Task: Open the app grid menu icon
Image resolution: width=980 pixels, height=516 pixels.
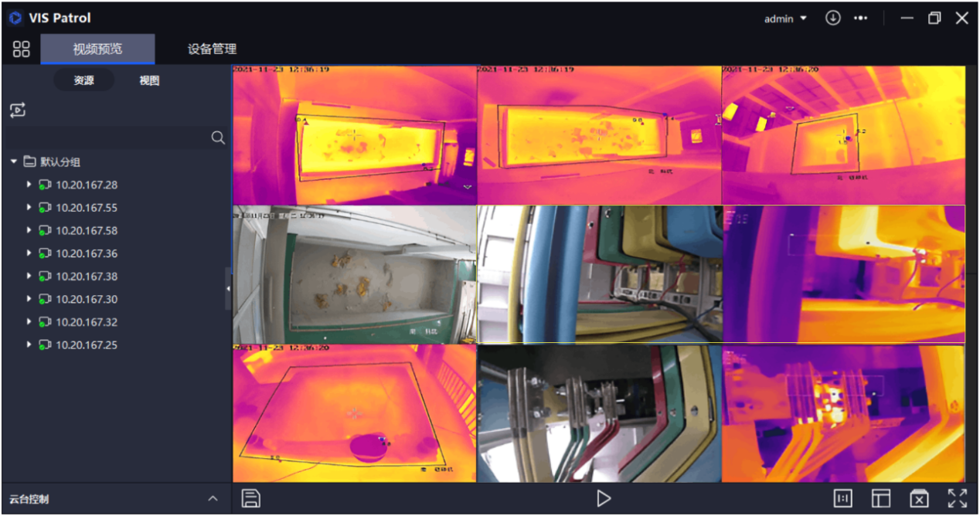Action: [x=21, y=49]
